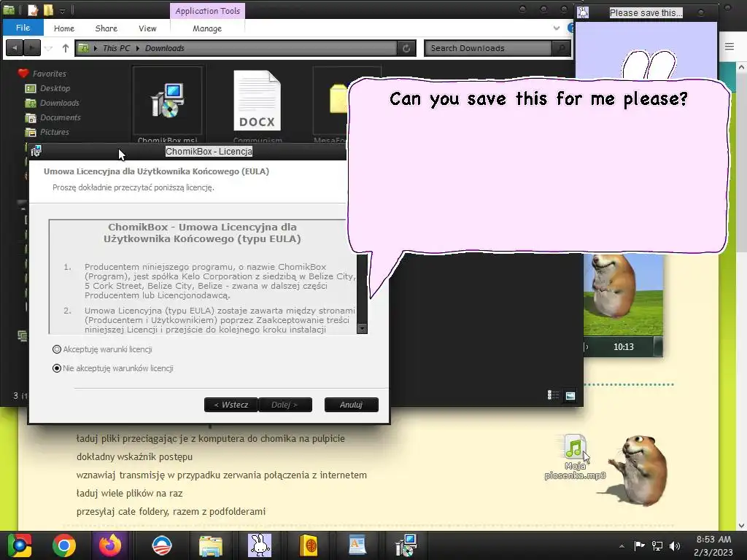Click the bunny app title bar icon

tap(583, 12)
